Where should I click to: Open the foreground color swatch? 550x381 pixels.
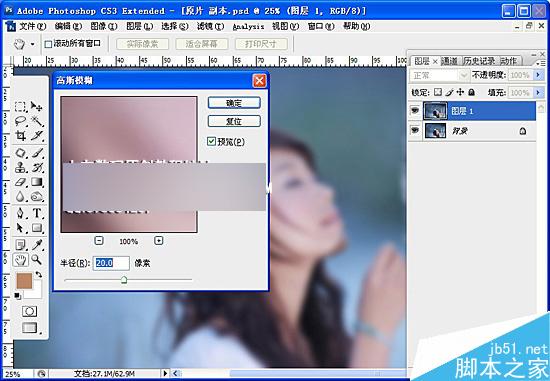pyautogui.click(x=24, y=281)
